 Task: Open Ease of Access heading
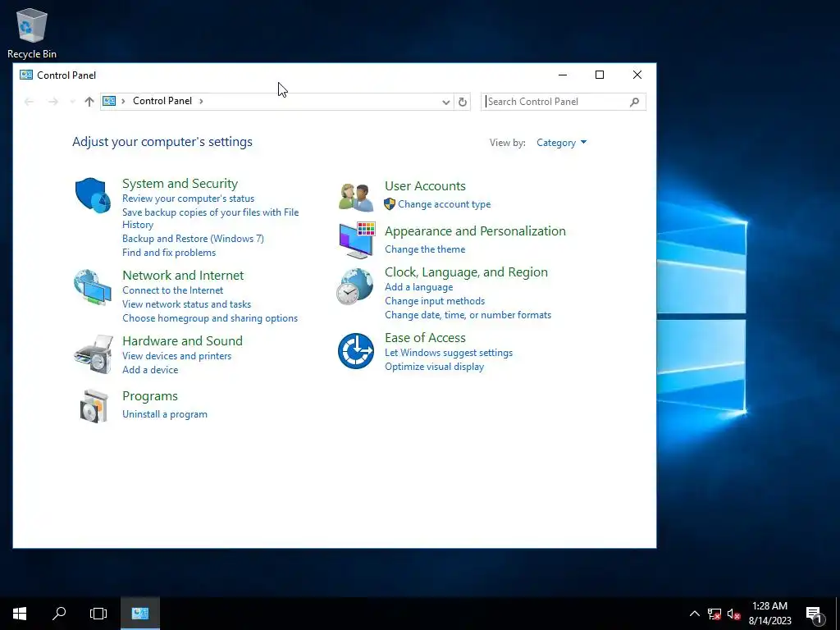(x=426, y=337)
